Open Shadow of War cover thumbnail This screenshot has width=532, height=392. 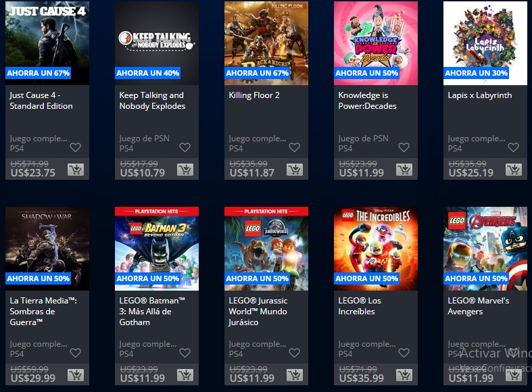[x=47, y=249]
